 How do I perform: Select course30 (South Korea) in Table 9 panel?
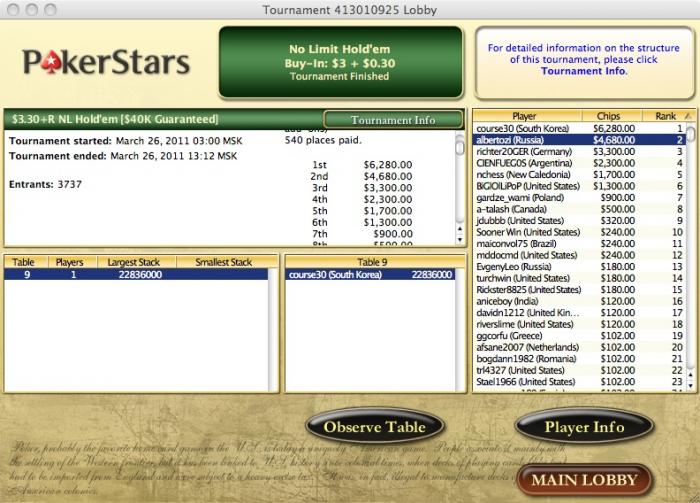(370, 274)
